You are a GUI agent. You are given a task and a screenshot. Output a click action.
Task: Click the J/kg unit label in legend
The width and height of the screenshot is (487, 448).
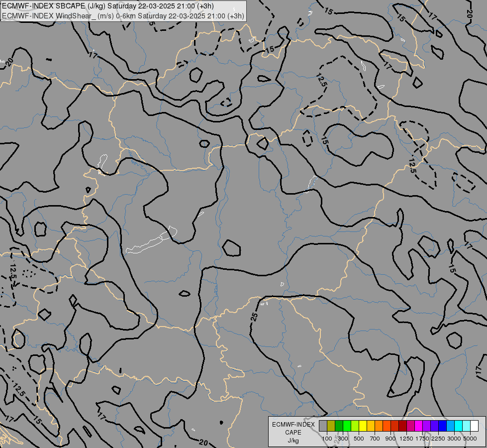(x=293, y=441)
